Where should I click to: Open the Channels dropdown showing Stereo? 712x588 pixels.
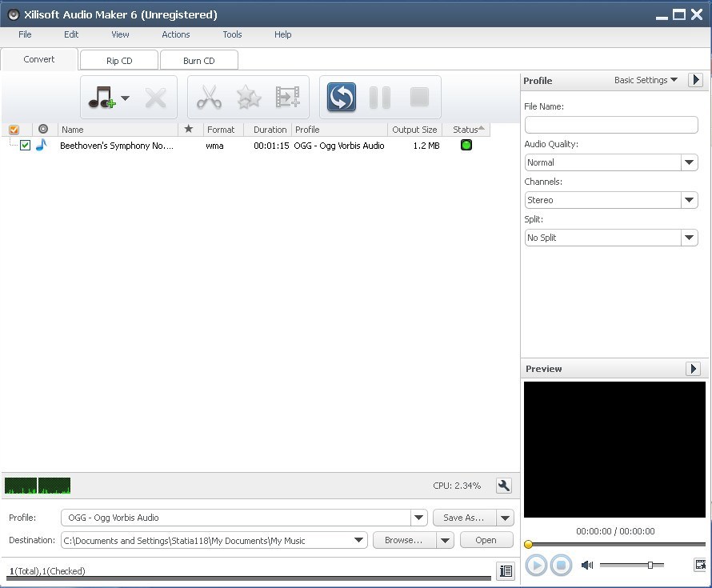[x=688, y=200]
